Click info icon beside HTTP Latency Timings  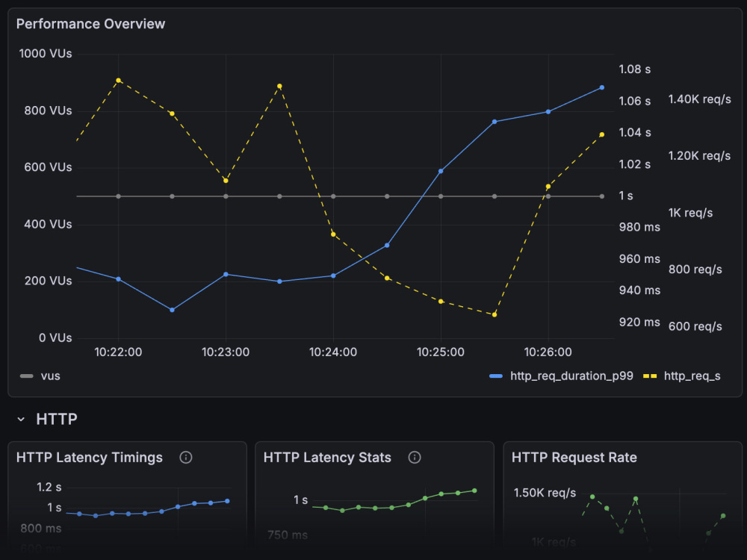pos(186,458)
